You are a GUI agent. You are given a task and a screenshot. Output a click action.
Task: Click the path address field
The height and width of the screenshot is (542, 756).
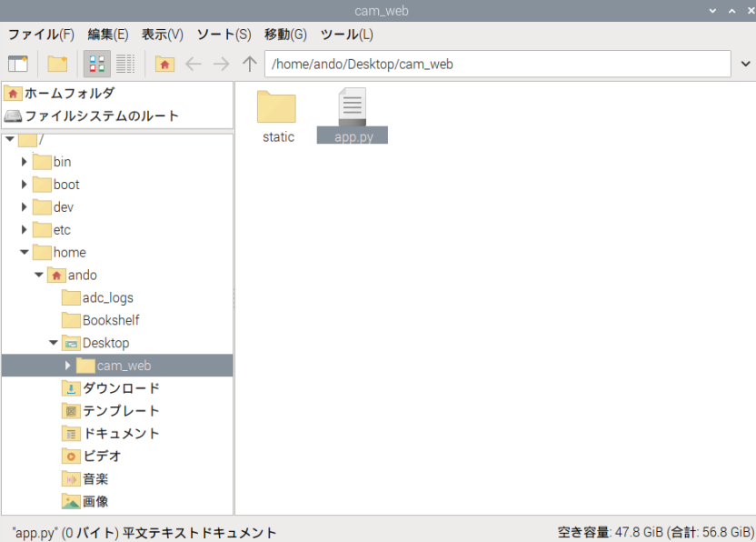[x=496, y=64]
